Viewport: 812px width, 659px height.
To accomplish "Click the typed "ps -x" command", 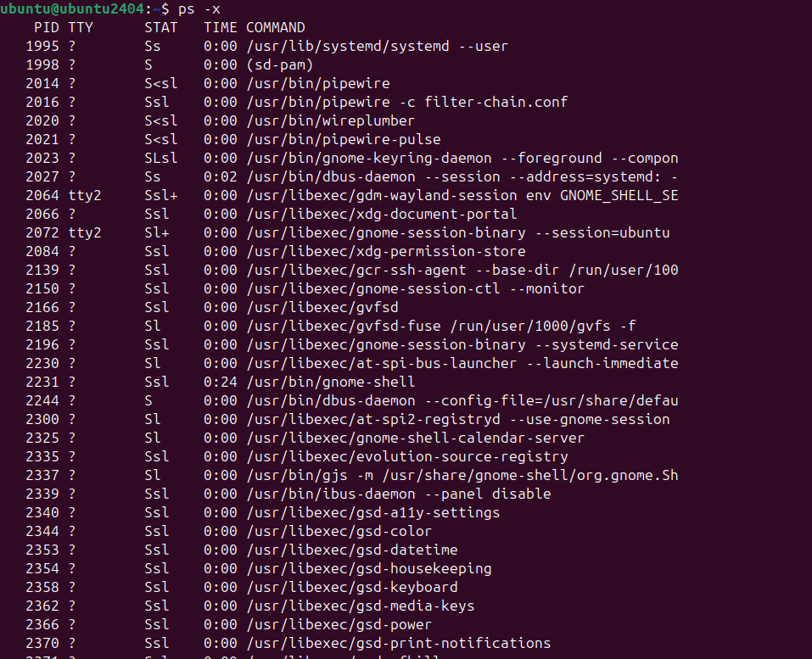I will pyautogui.click(x=203, y=8).
